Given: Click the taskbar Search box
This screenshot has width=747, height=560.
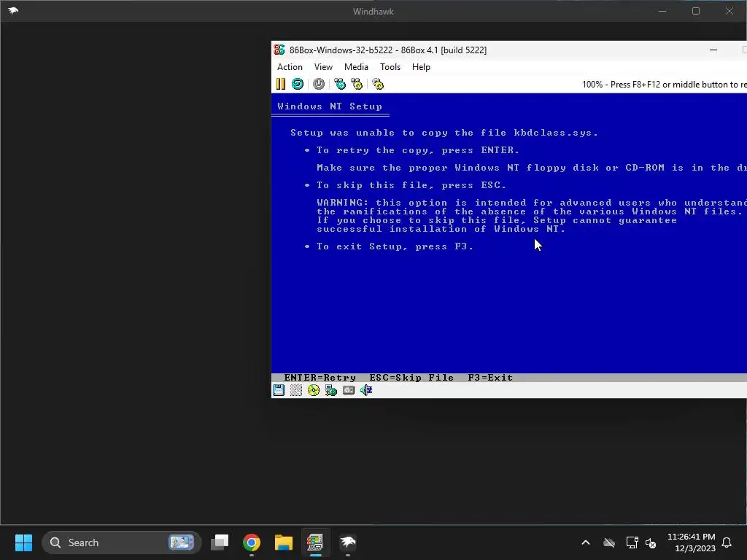Looking at the screenshot, I should pos(122,542).
